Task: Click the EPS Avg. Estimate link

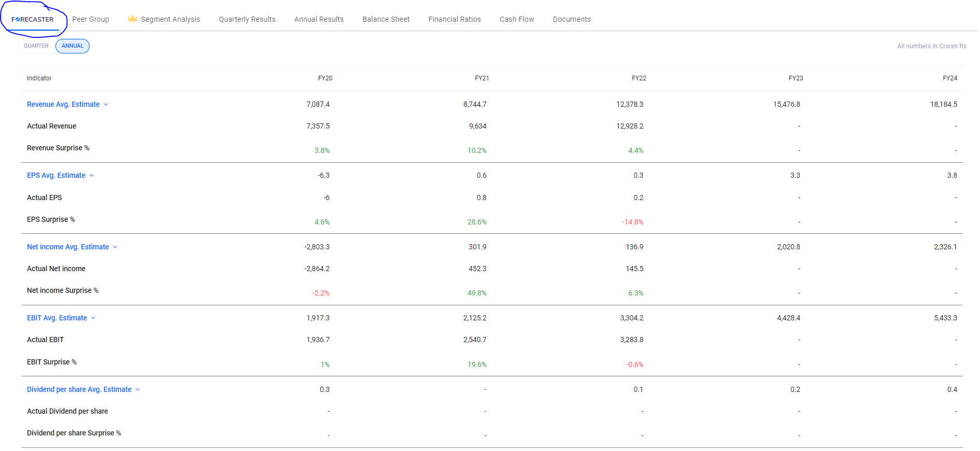Action: [x=56, y=175]
